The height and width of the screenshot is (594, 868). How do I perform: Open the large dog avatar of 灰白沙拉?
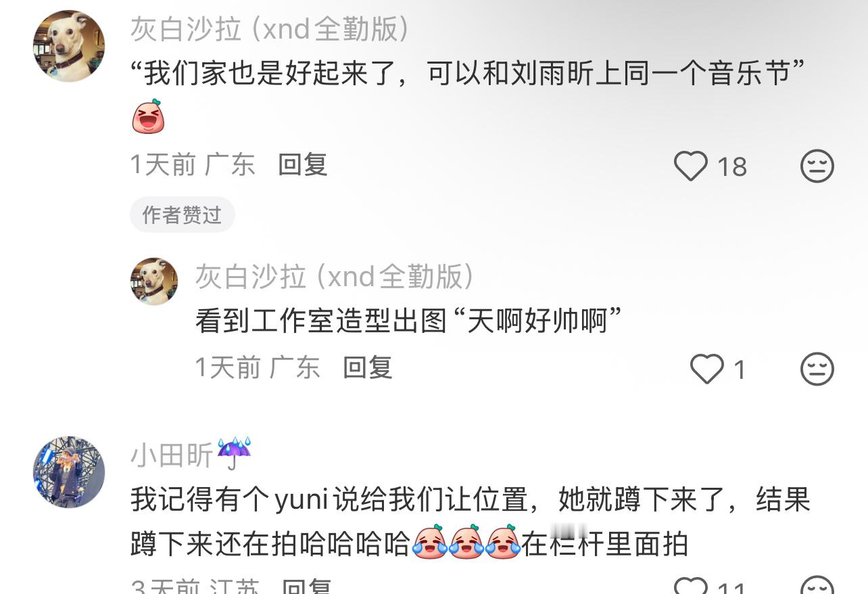pyautogui.click(x=69, y=46)
